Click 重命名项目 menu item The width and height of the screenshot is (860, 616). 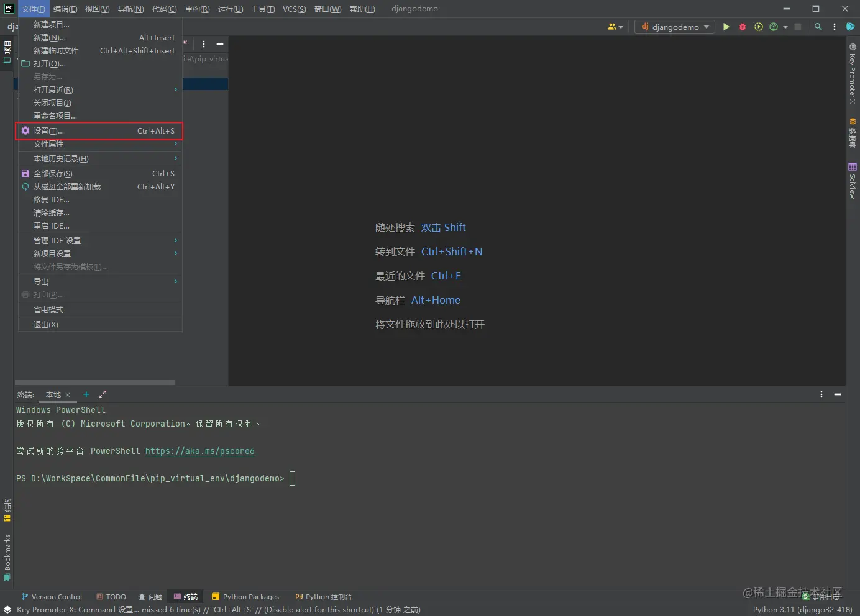100,116
